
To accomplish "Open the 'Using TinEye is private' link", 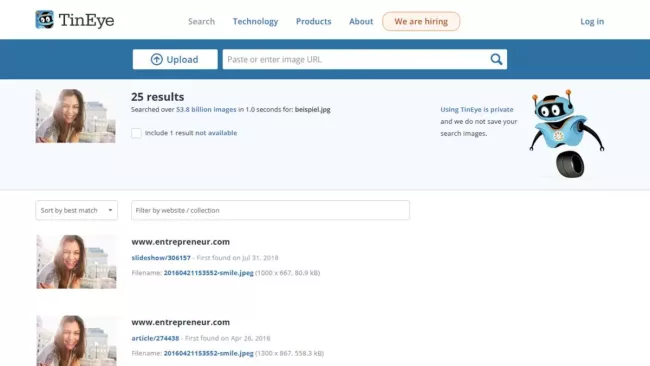I will (477, 109).
